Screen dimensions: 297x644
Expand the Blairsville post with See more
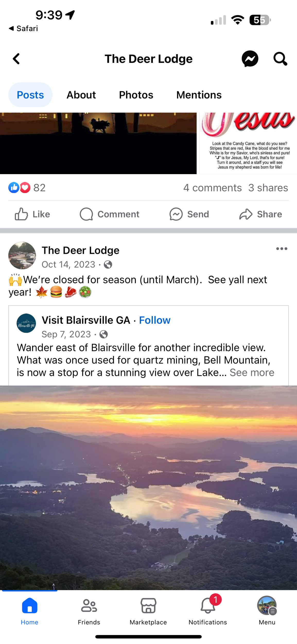(252, 372)
